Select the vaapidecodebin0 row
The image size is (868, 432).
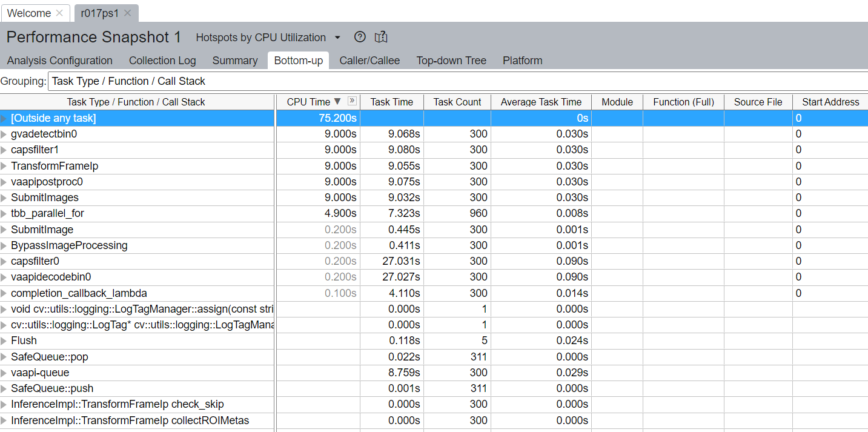(x=51, y=277)
